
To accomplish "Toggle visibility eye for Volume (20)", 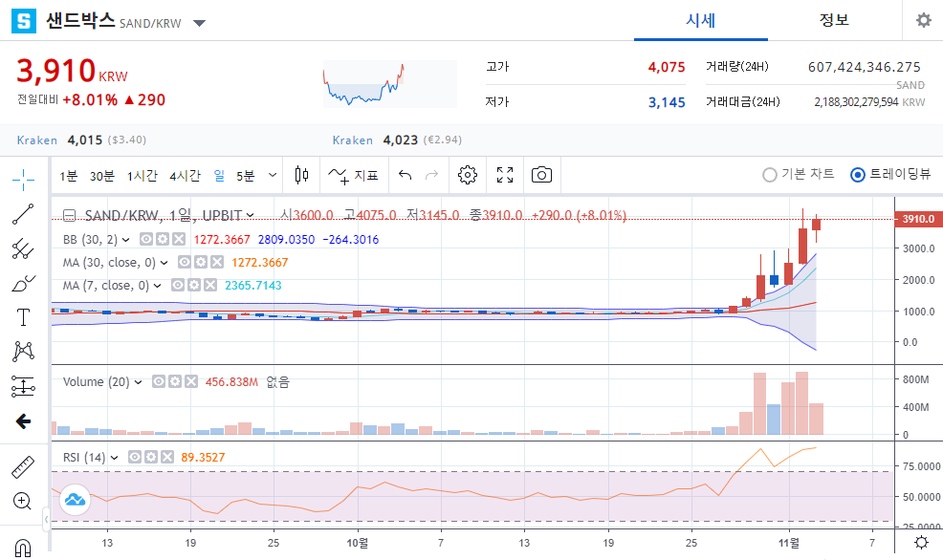I will [158, 381].
